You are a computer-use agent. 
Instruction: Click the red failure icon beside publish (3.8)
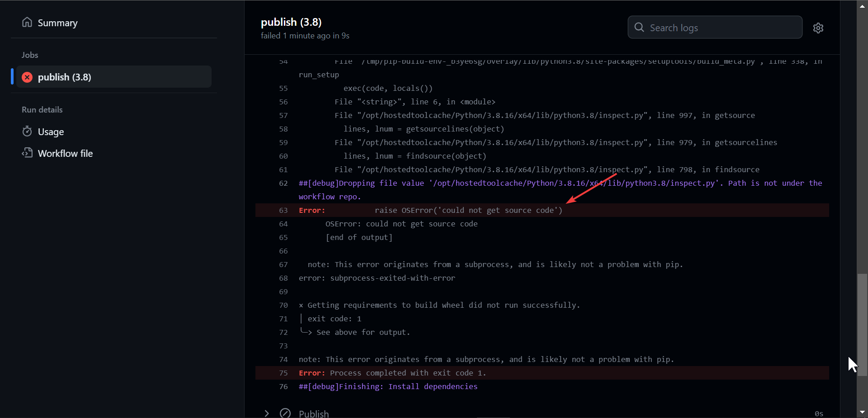coord(27,77)
